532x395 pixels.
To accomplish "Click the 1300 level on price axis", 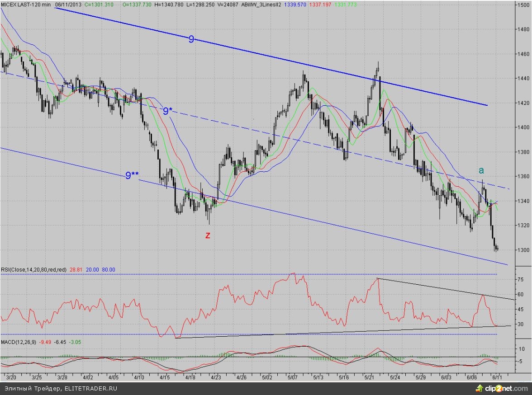I will pos(523,250).
